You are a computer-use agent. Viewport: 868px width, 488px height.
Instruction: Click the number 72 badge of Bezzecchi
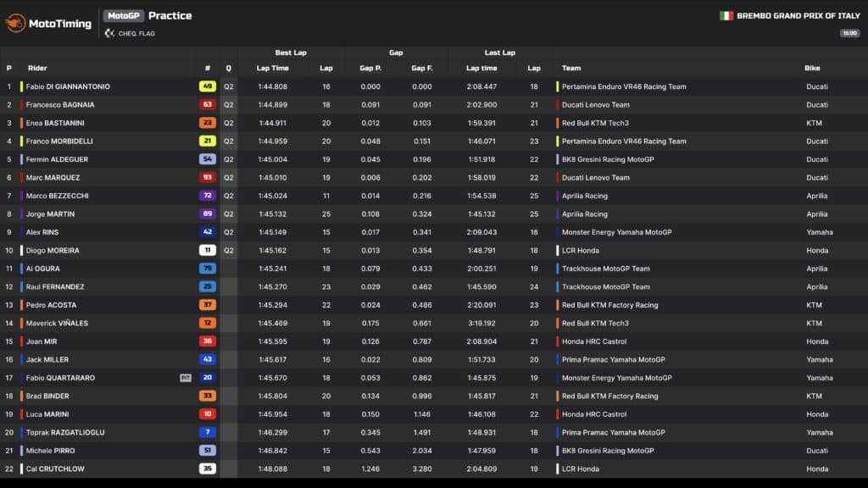click(x=208, y=196)
